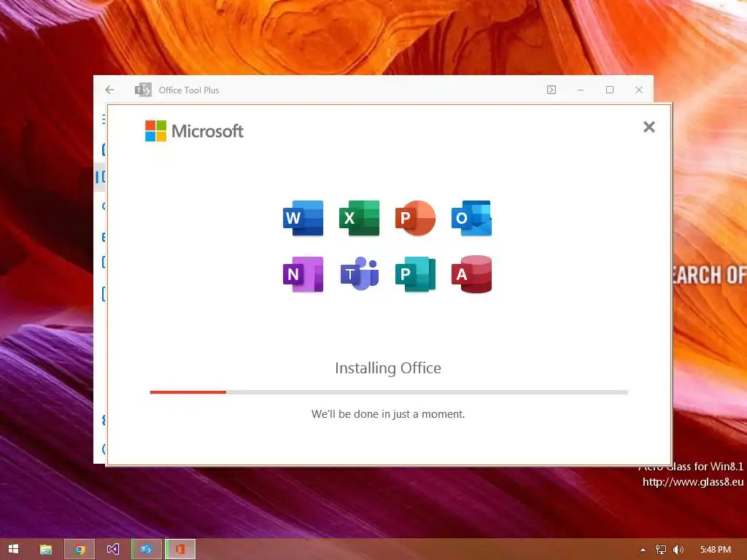
Task: Open command panel icon in Office Tool Plus
Action: pyautogui.click(x=551, y=90)
